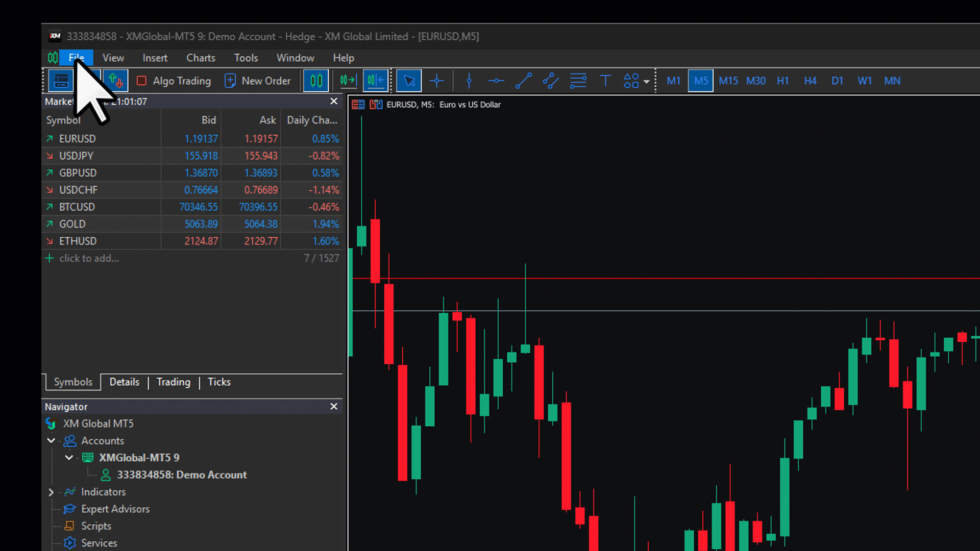Open the shapes objects dropdown arrow
Screen dimensions: 980x551
[646, 82]
